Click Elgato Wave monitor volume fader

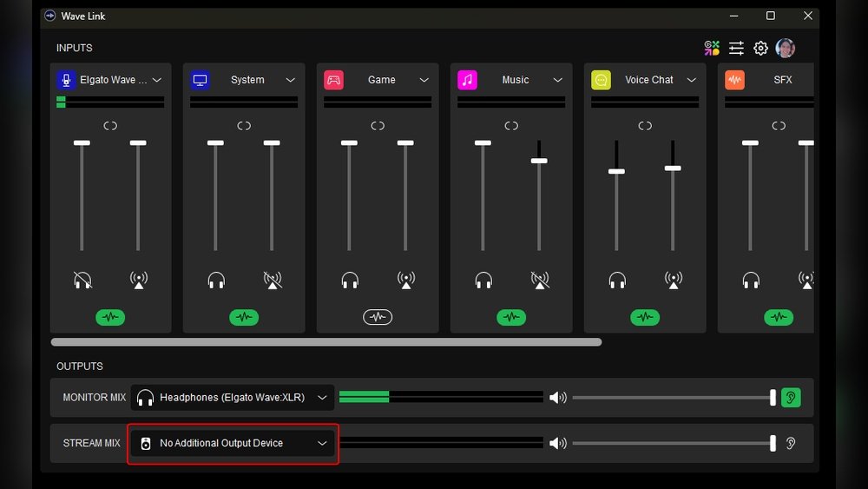[82, 143]
